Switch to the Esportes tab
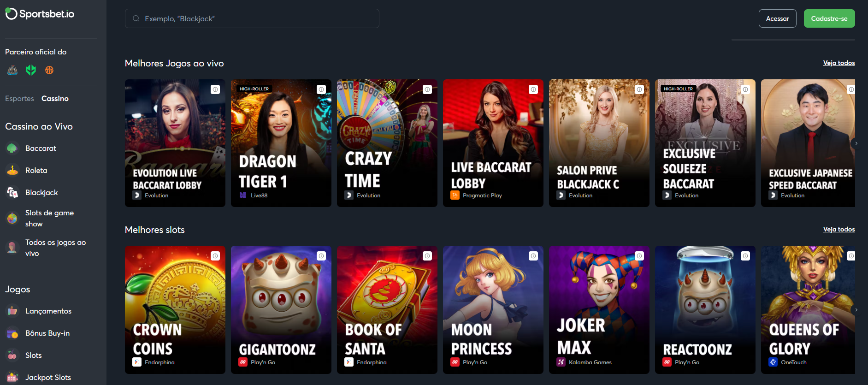This screenshot has width=868, height=385. point(19,98)
